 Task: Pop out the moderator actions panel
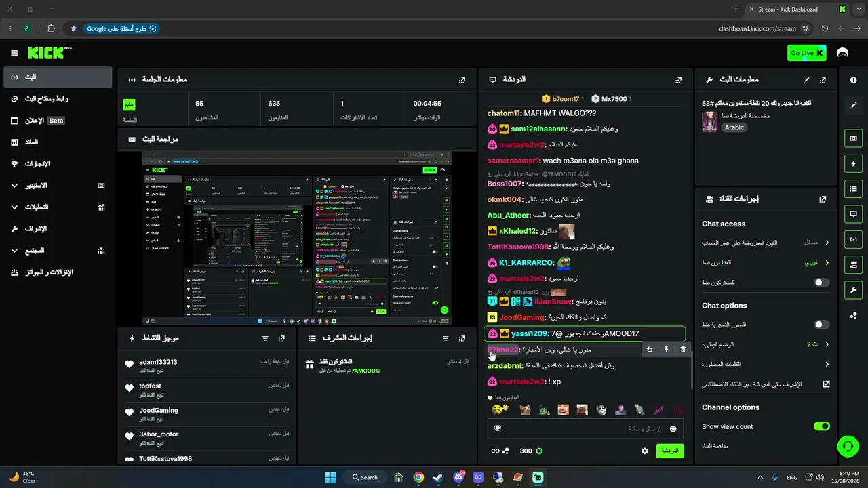[462, 338]
